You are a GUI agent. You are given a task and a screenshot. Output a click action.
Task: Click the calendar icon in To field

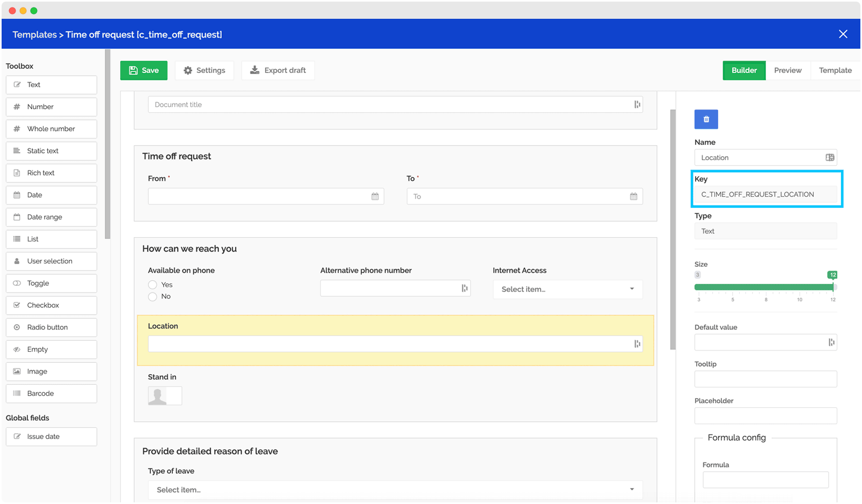(x=633, y=196)
